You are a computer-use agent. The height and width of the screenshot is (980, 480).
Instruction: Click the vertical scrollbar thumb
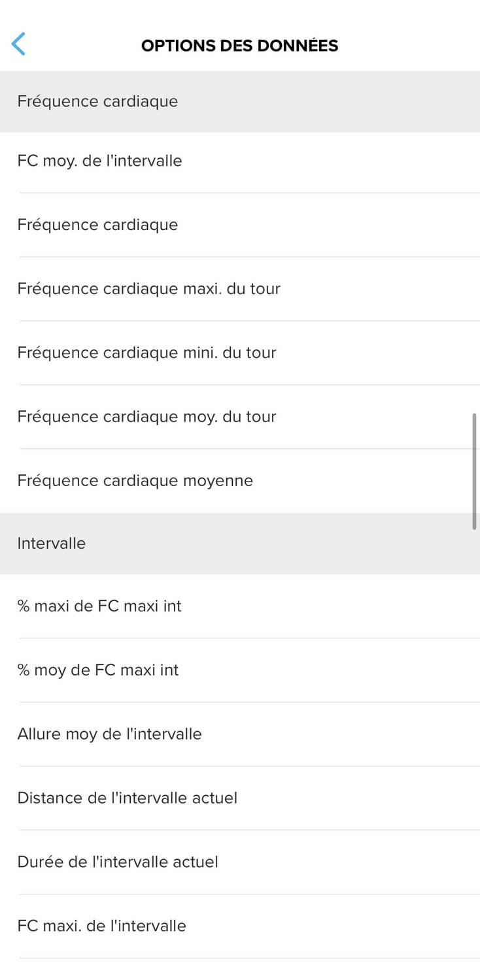474,470
